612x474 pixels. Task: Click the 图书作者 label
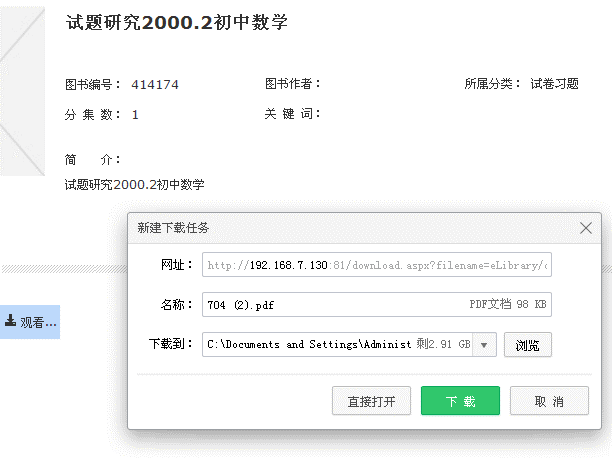(292, 84)
